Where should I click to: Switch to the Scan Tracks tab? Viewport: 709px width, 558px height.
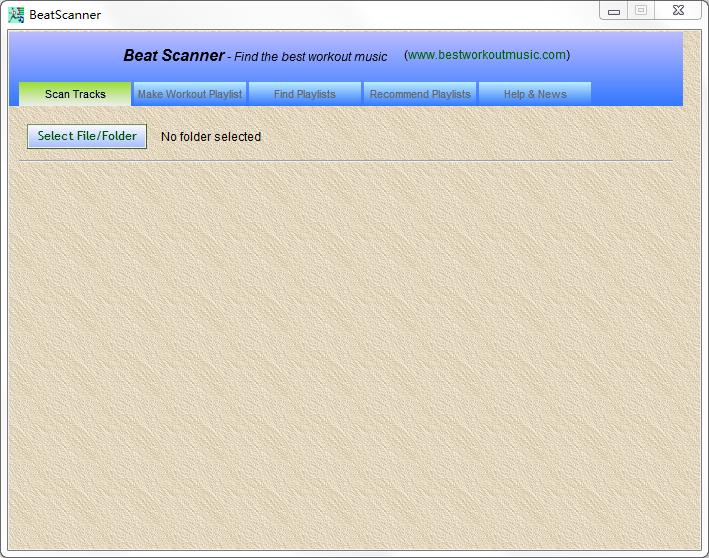coord(75,94)
